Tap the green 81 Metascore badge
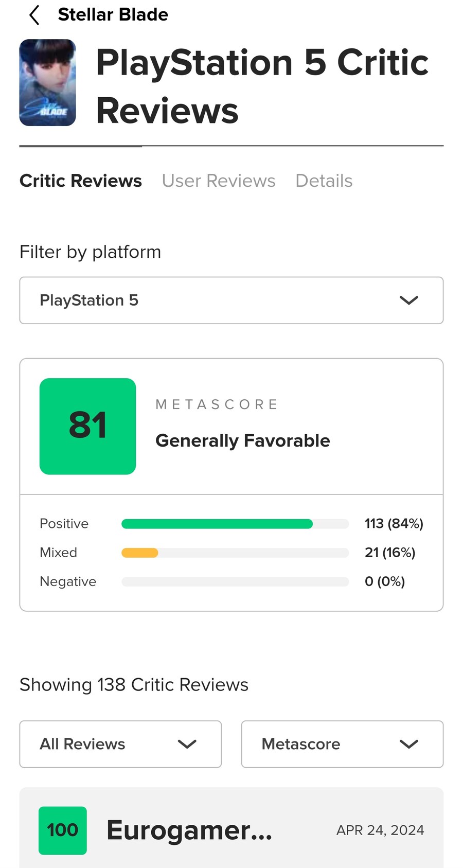This screenshot has height=868, width=463. (87, 426)
